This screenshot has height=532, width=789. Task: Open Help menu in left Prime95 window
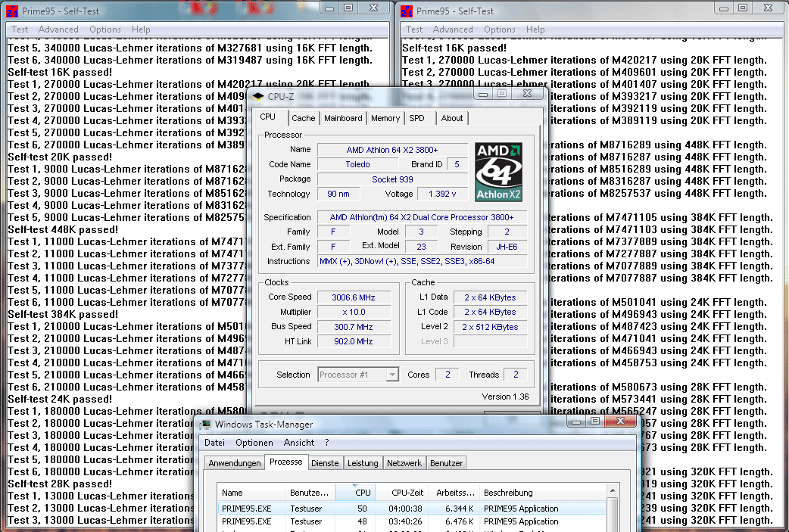click(141, 30)
